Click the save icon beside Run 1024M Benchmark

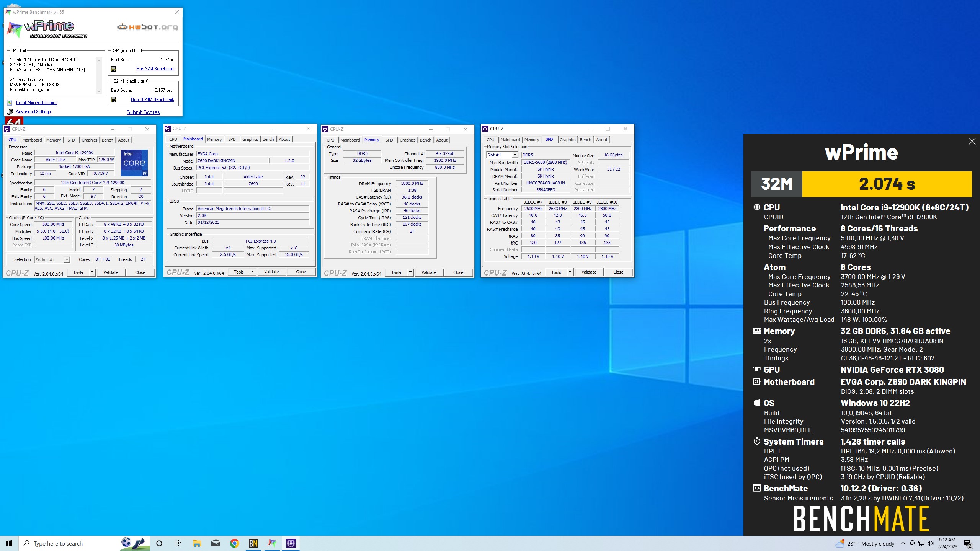(x=114, y=99)
